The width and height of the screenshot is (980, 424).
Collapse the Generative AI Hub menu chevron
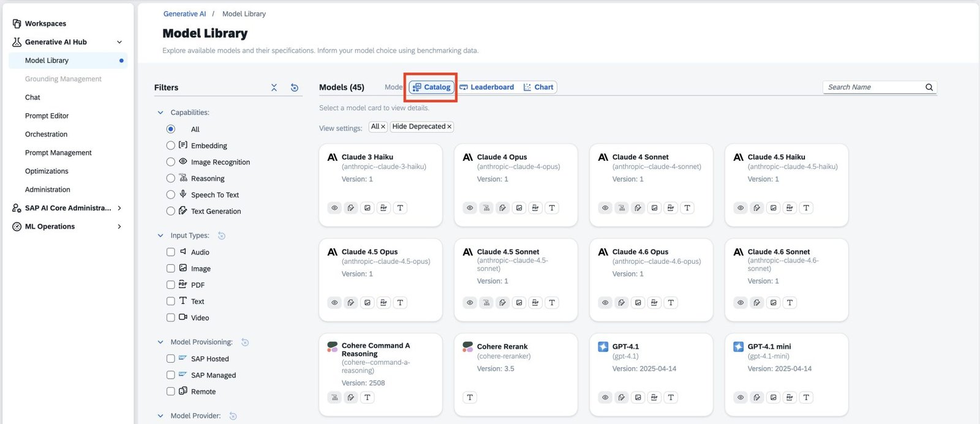click(119, 42)
